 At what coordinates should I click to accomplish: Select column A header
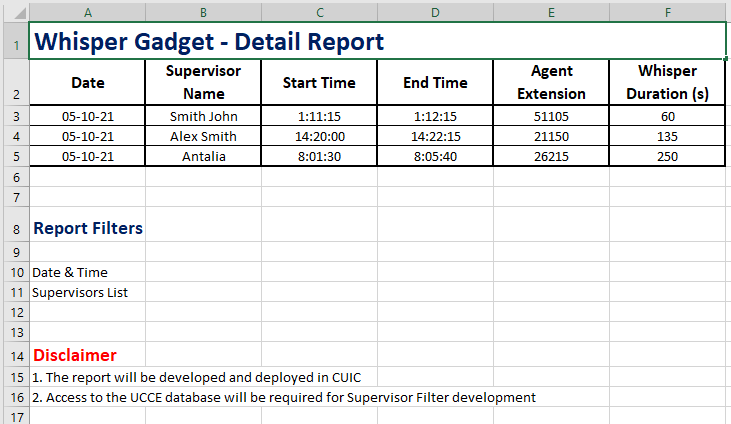click(88, 12)
